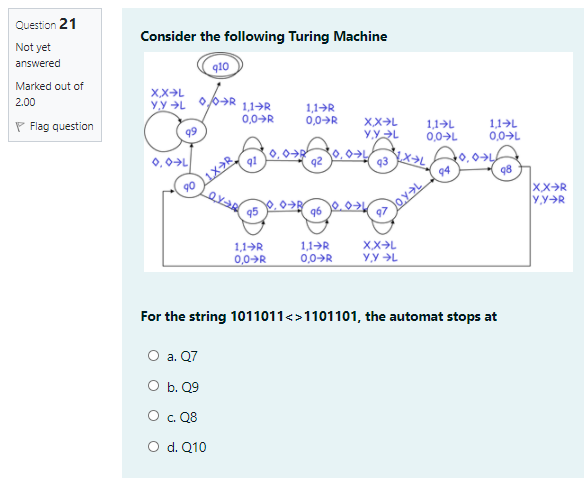
Task: Click the q2 state circle in diagram
Action: point(317,162)
